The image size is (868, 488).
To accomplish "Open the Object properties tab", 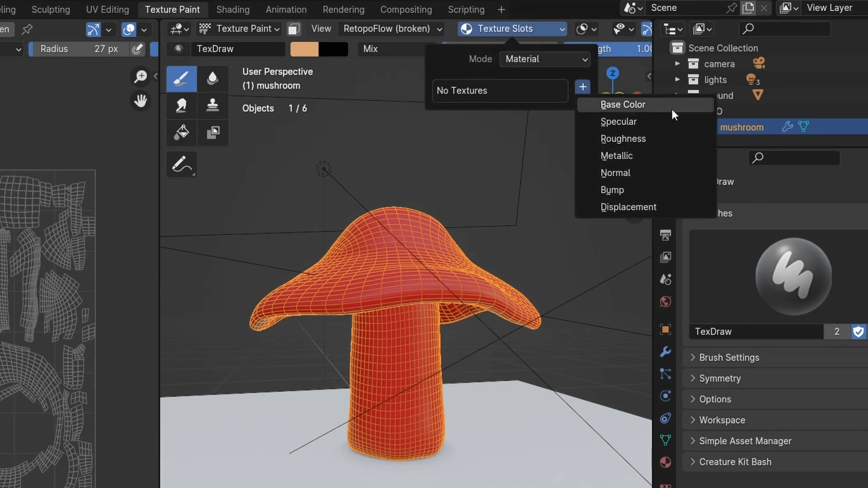I will (665, 329).
